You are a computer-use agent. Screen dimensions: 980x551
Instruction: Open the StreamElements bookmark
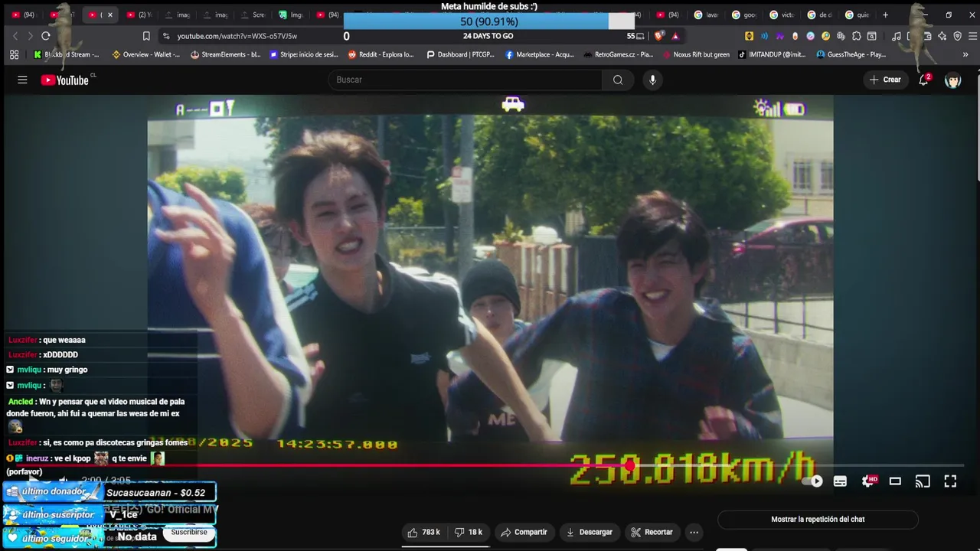(x=226, y=54)
